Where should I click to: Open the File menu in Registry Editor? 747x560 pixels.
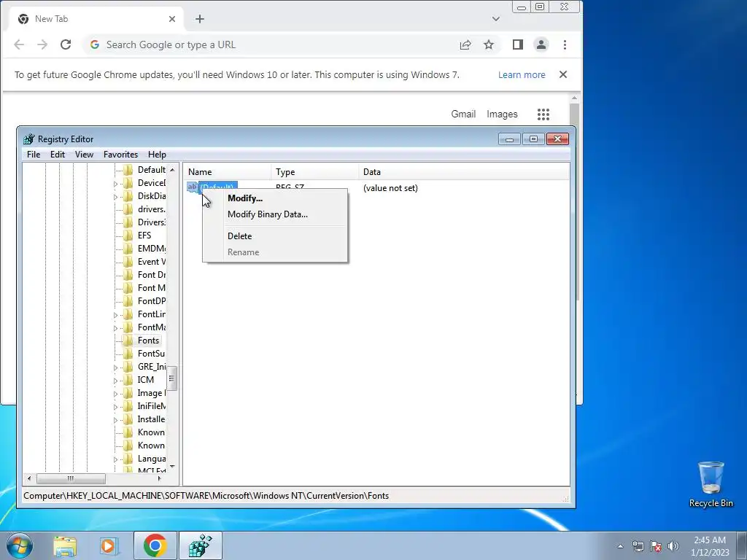coord(34,155)
